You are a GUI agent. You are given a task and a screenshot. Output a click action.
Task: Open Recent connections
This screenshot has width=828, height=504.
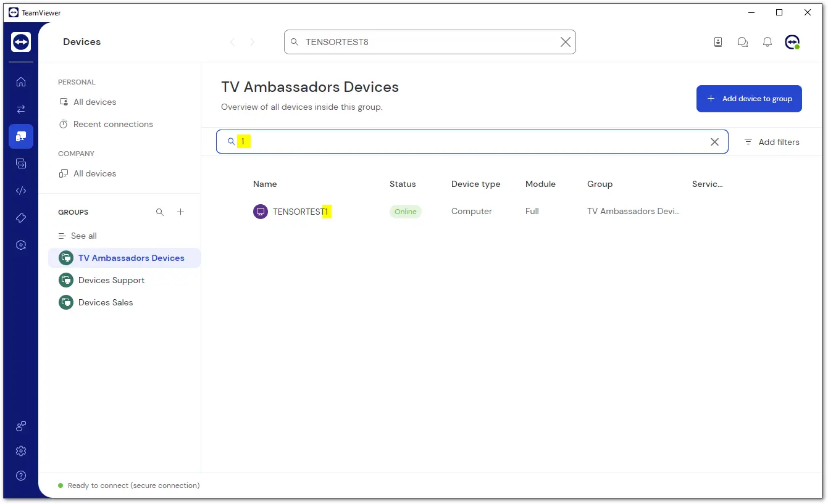tap(106, 124)
